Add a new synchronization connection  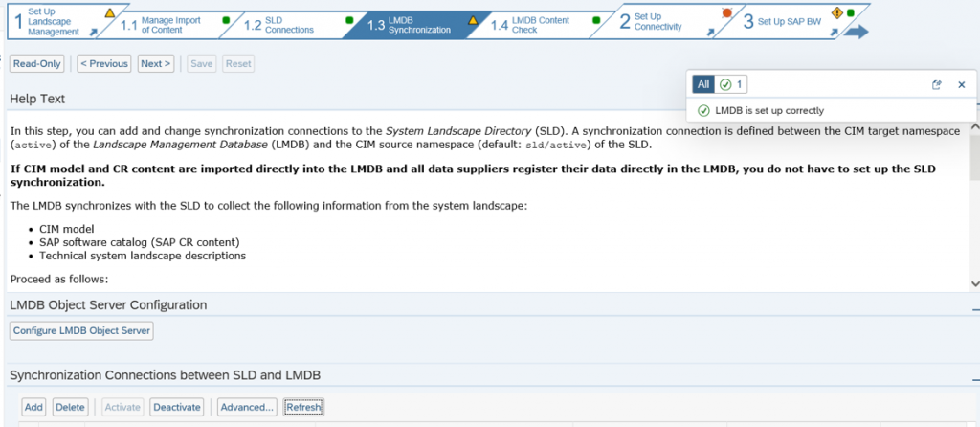[33, 407]
